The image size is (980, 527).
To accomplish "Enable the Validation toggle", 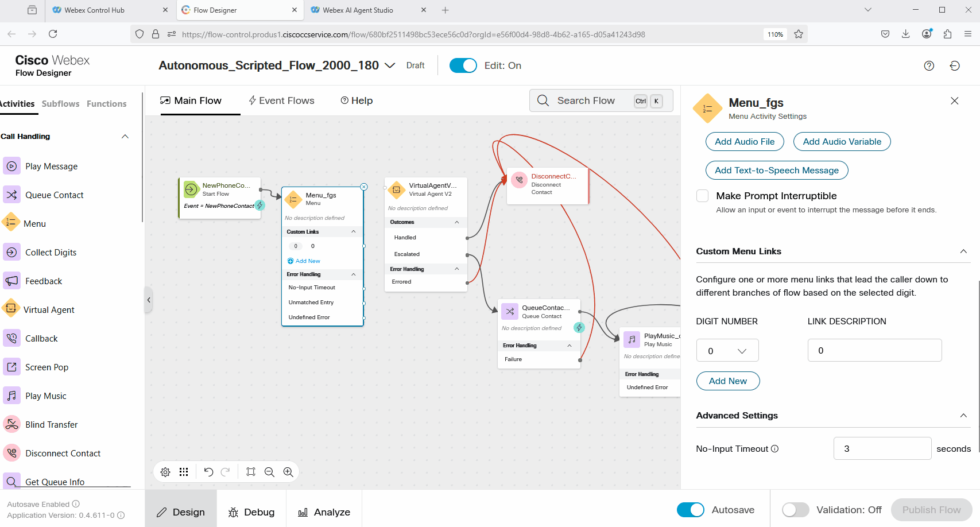I will pyautogui.click(x=795, y=510).
